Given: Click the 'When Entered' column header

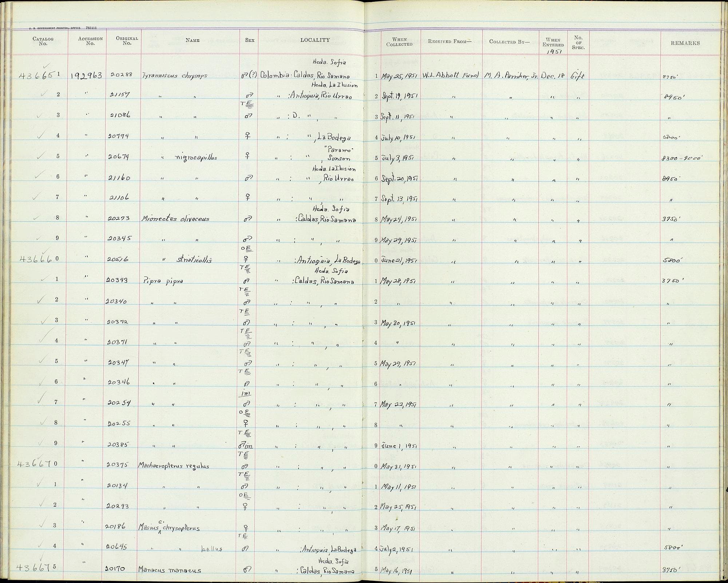Looking at the screenshot, I should [x=553, y=43].
